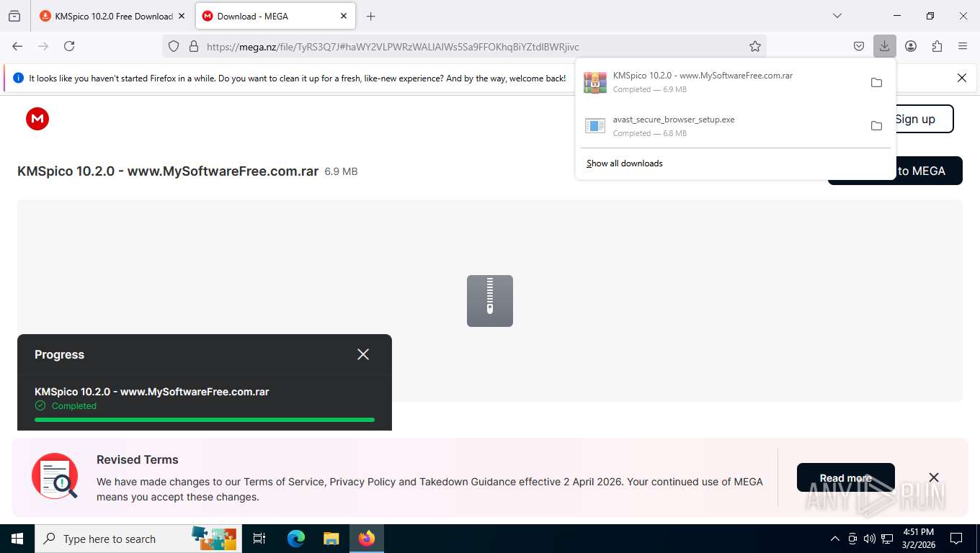Open Windows notification center
This screenshot has height=553, width=980.
point(956,539)
